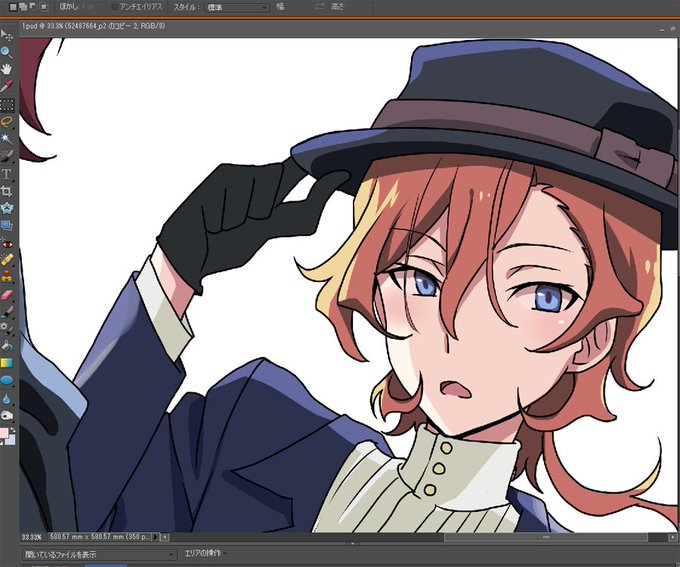Expand the document info arrow in status bar

(x=156, y=537)
